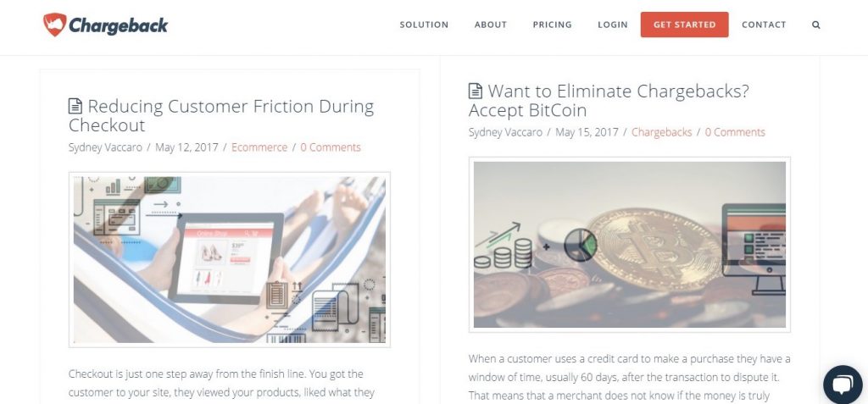
Task: Click document icon beside Want to Eliminate Chargebacks
Action: pyautogui.click(x=475, y=91)
